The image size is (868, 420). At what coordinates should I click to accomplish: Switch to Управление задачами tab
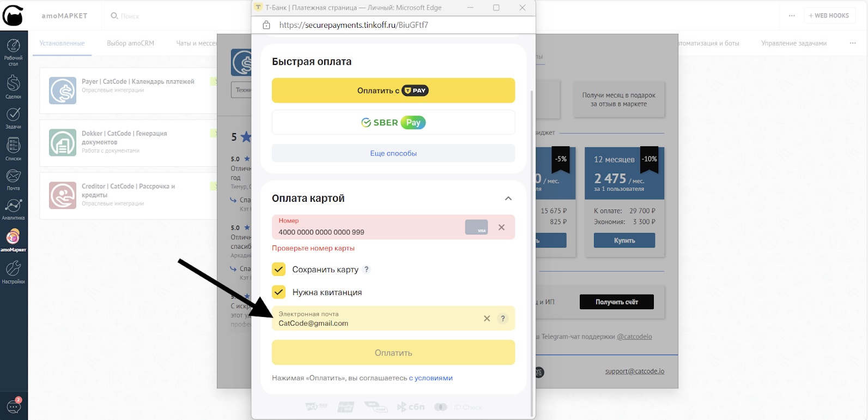click(x=794, y=43)
